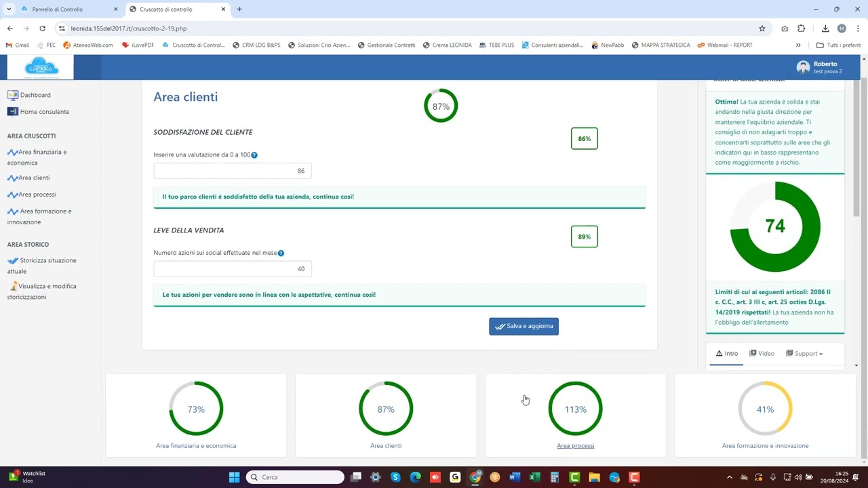Click the customer satisfaction rating input field

(x=233, y=171)
